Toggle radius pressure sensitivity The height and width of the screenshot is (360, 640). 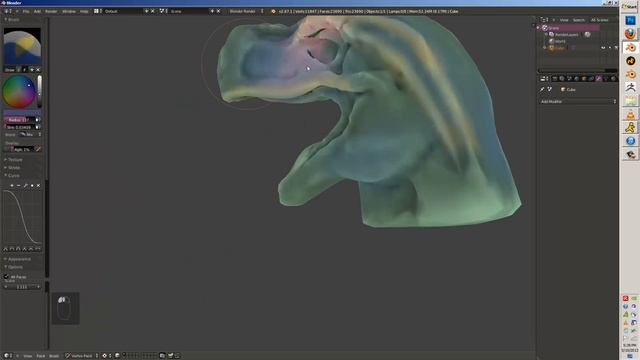coord(38,120)
